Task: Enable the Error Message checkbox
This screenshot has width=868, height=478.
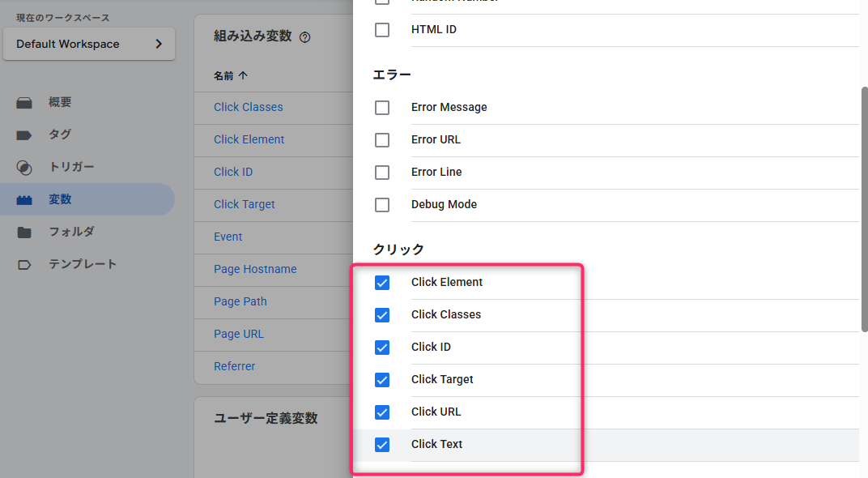Action: tap(382, 108)
